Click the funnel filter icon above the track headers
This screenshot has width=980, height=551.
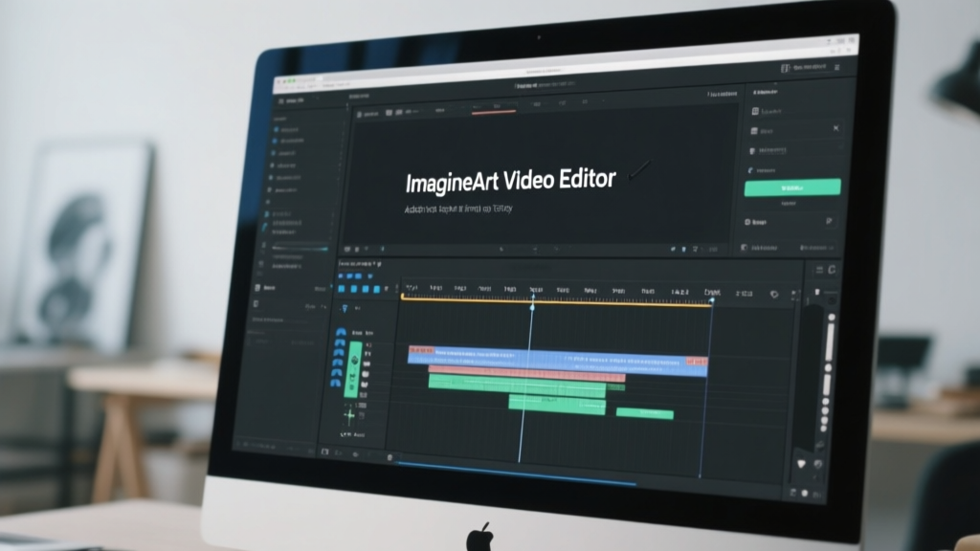tap(345, 308)
